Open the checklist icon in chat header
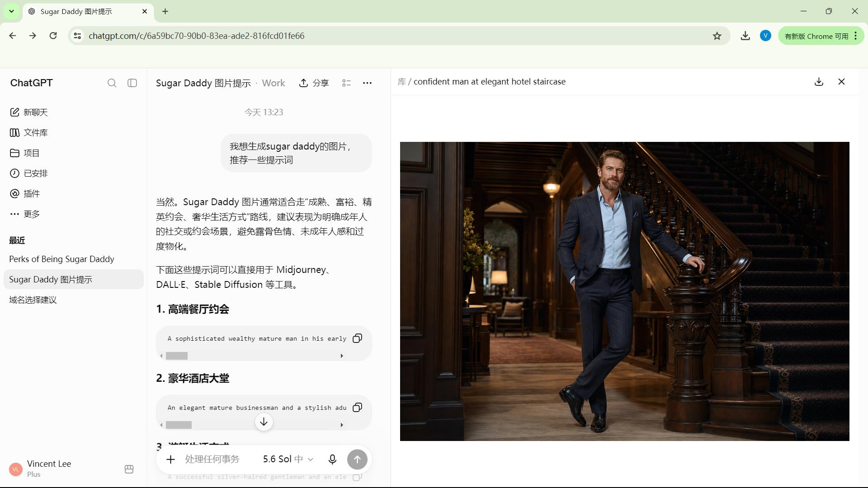The height and width of the screenshot is (488, 868). (x=346, y=83)
